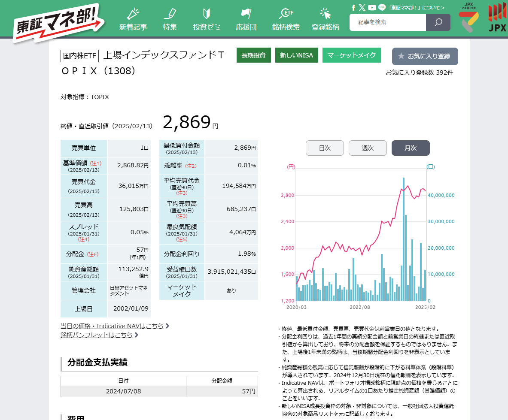The height and width of the screenshot is (420, 508).
Task: Switch chart to 日次 view
Action: tap(325, 148)
